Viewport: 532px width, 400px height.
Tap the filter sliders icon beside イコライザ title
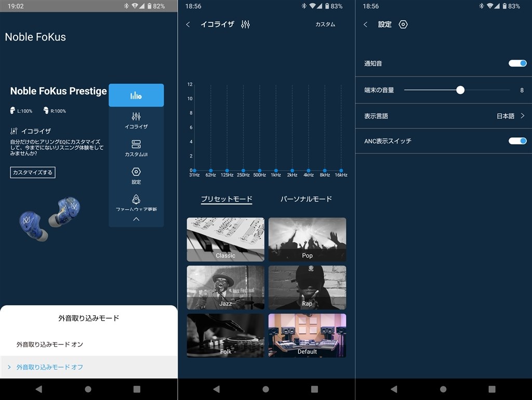click(246, 24)
